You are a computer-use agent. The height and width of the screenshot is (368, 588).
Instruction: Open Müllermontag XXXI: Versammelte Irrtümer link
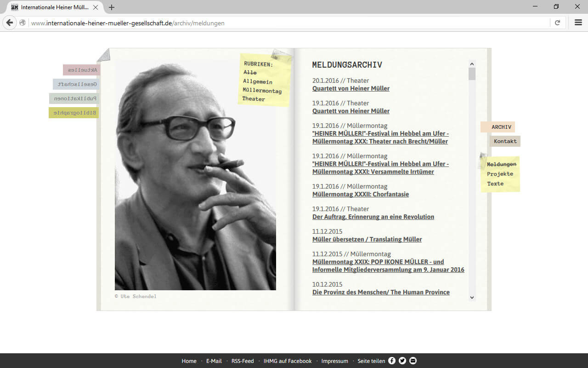[x=380, y=168]
